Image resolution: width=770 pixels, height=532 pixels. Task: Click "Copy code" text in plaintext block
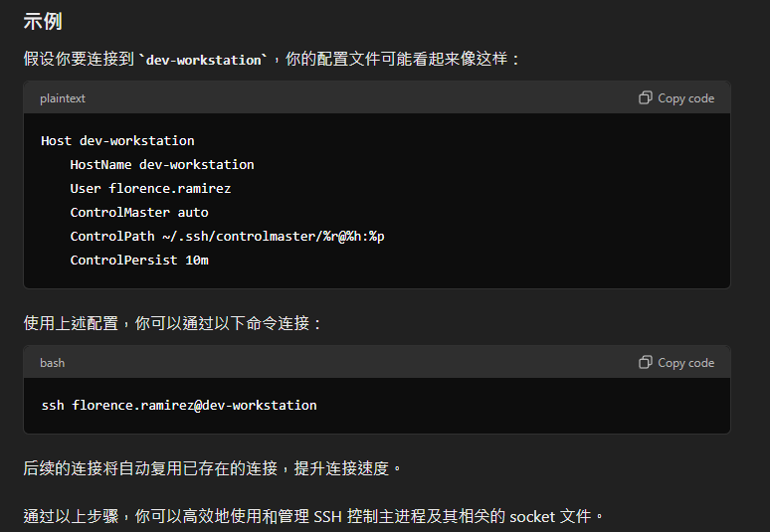pos(686,98)
